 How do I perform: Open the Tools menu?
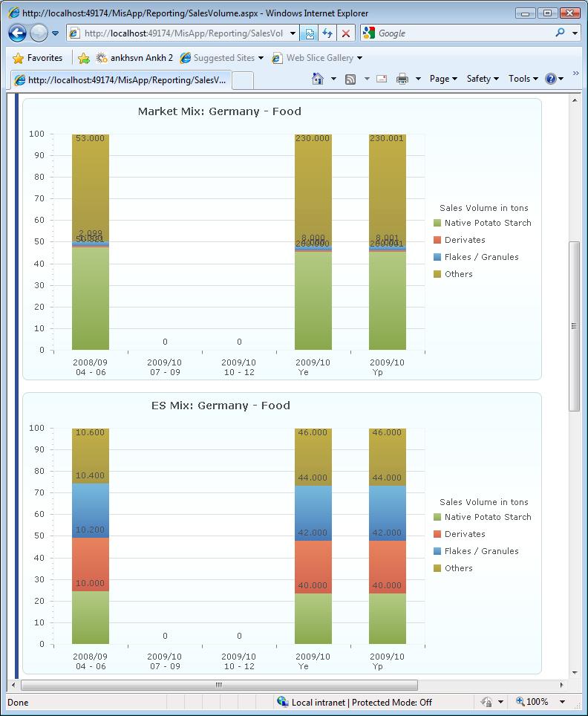(x=523, y=79)
